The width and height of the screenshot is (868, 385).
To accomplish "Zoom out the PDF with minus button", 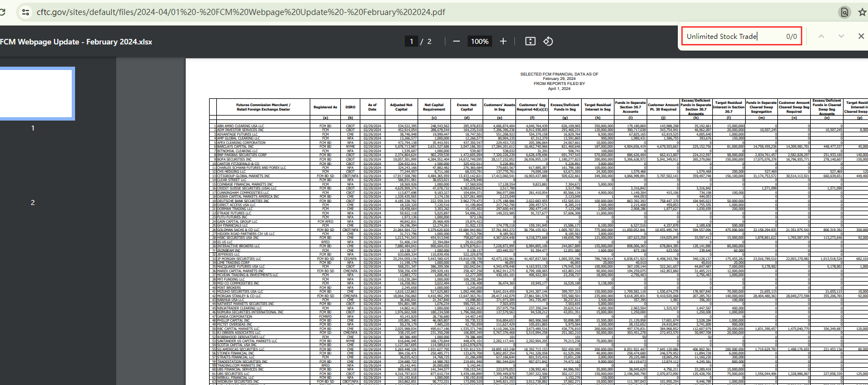I will point(456,42).
